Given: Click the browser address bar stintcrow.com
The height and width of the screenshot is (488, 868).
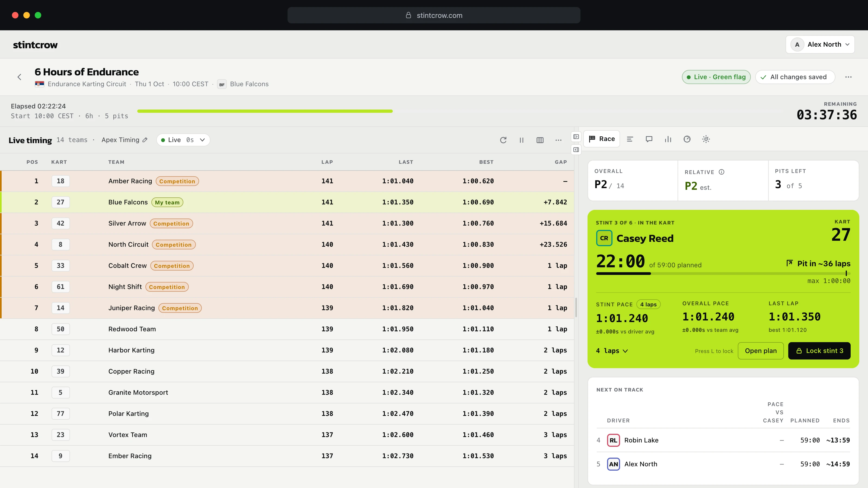Looking at the screenshot, I should coord(434,15).
